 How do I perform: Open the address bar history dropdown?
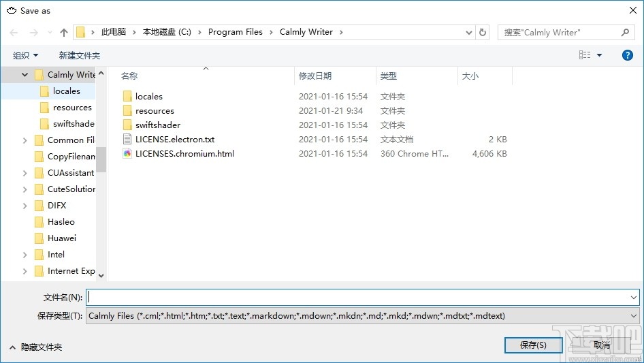(468, 33)
